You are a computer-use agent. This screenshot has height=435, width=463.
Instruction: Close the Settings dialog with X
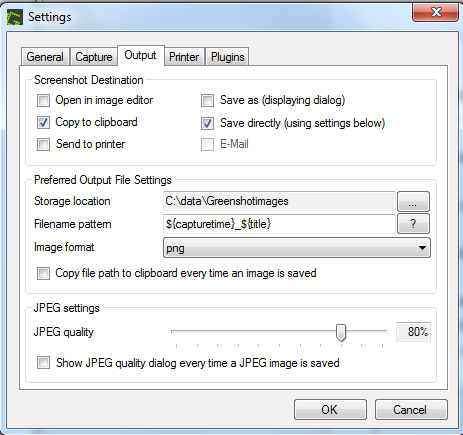(x=435, y=13)
